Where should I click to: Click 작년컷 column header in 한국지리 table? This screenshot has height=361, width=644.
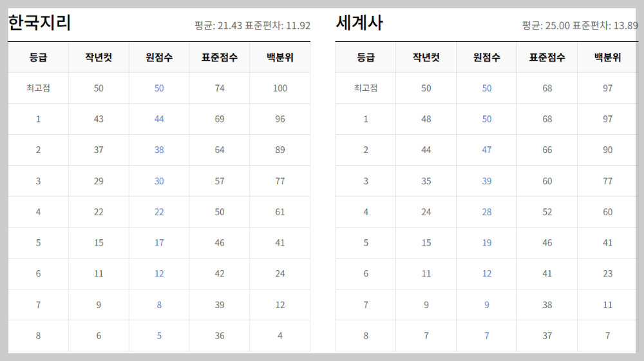pyautogui.click(x=99, y=57)
